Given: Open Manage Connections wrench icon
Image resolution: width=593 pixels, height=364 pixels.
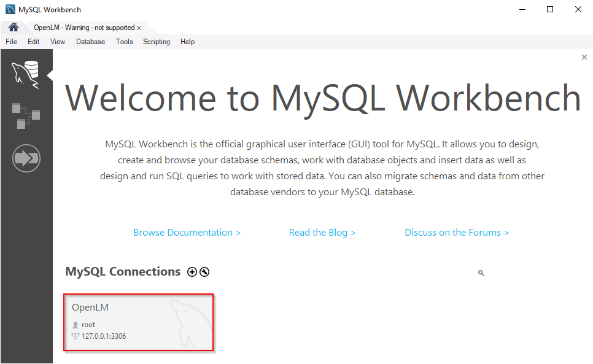Looking at the screenshot, I should click(x=204, y=272).
